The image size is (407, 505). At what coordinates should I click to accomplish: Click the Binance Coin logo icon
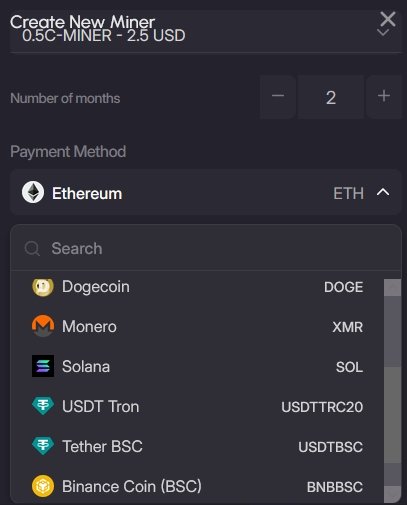pyautogui.click(x=43, y=486)
